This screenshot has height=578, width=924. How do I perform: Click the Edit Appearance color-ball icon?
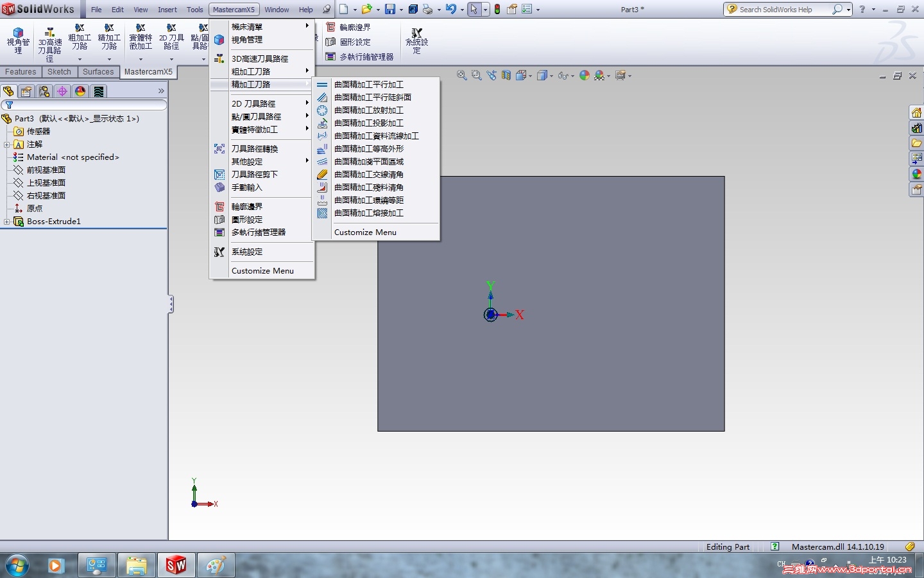584,75
